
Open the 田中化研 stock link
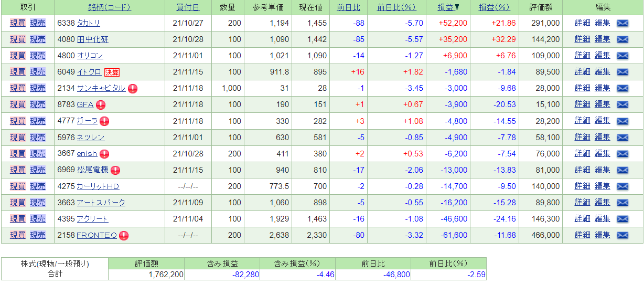(x=92, y=39)
